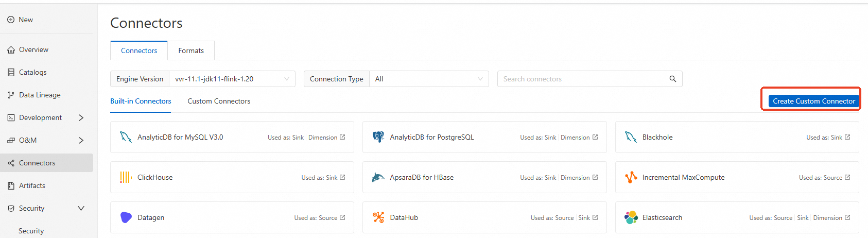Click the Security shield icon
Viewport: 868px width, 238px height.
[x=11, y=208]
